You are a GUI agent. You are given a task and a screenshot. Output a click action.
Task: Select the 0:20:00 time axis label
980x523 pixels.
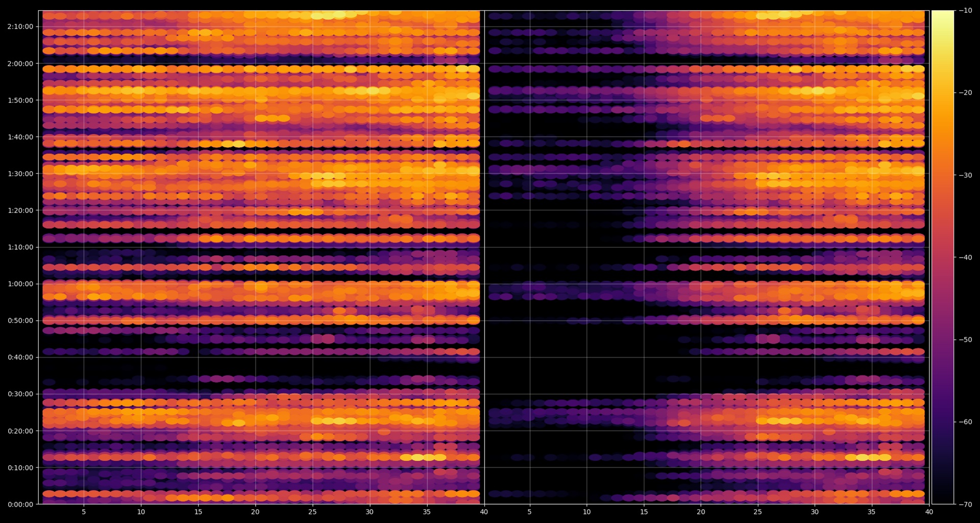click(x=20, y=431)
